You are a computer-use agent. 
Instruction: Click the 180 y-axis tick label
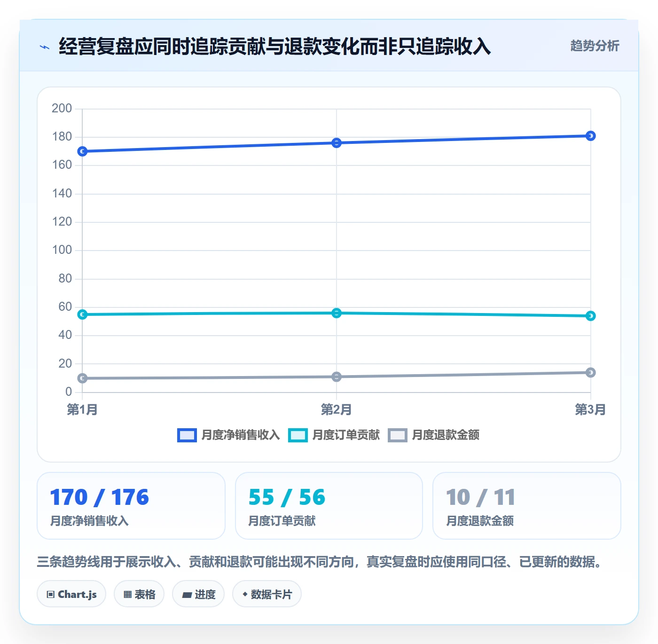click(x=62, y=137)
